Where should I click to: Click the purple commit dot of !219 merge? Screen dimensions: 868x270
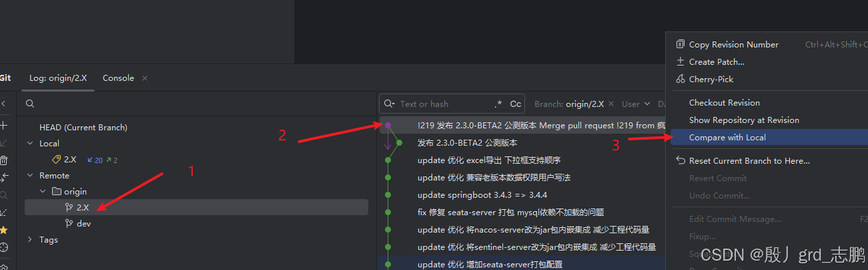[x=388, y=125]
